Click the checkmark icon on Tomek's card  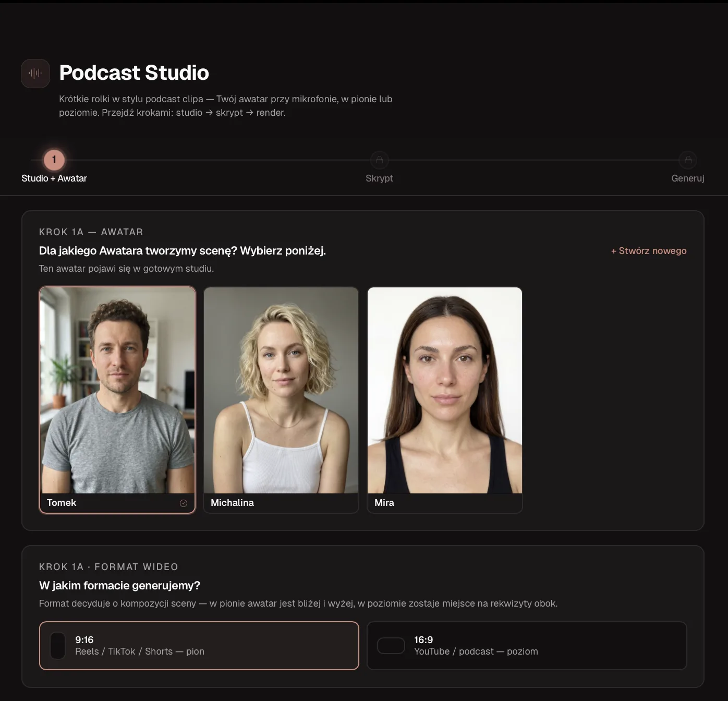coord(184,503)
